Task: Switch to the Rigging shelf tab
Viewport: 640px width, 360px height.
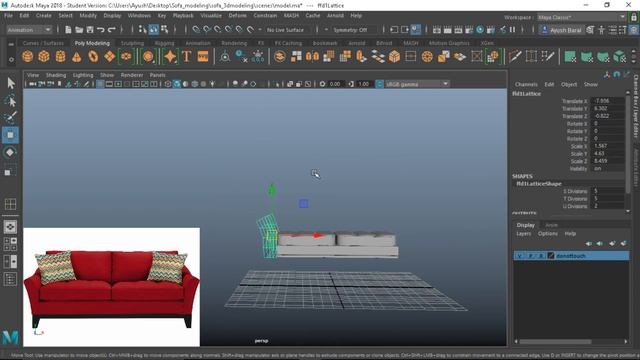Action: (x=164, y=43)
